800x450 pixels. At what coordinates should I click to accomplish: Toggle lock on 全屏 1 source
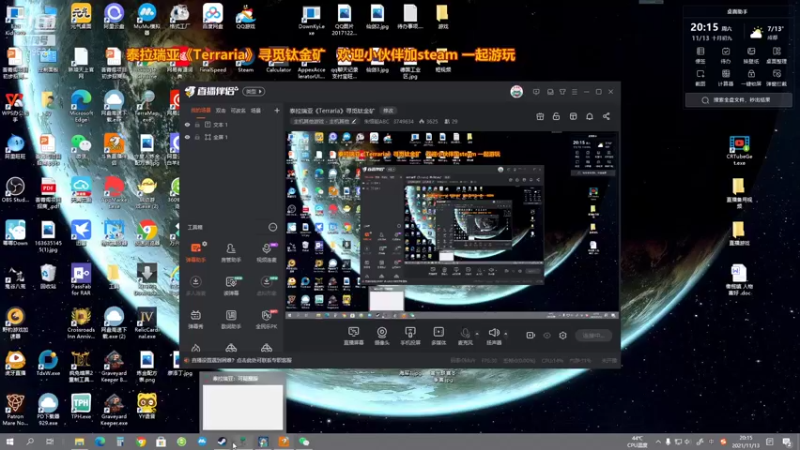(197, 137)
